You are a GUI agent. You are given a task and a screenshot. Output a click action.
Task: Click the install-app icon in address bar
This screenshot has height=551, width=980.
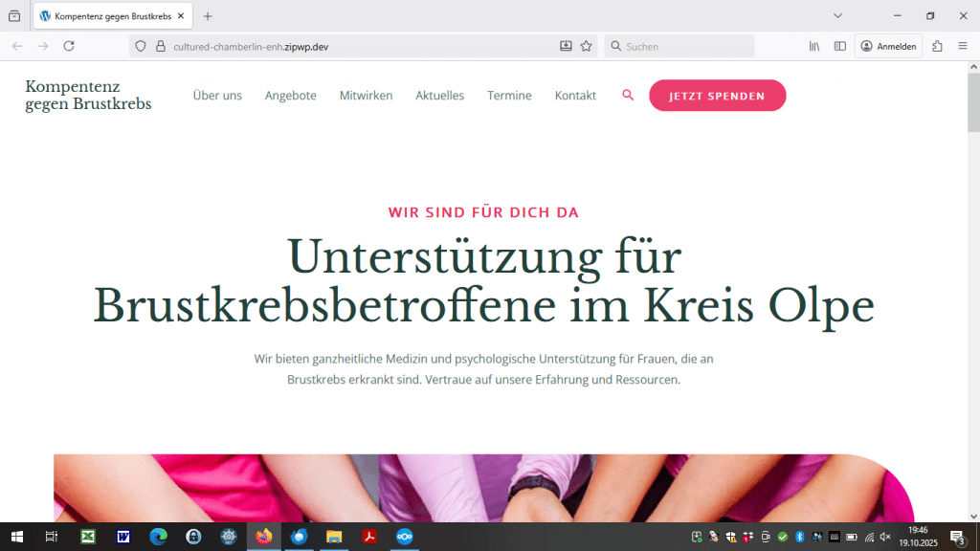tap(566, 46)
